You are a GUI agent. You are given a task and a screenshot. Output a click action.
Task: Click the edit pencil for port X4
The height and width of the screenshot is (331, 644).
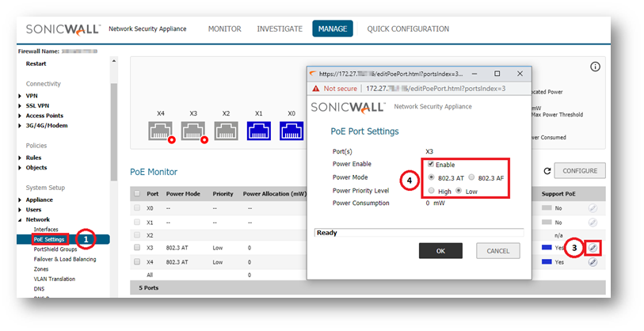click(593, 261)
